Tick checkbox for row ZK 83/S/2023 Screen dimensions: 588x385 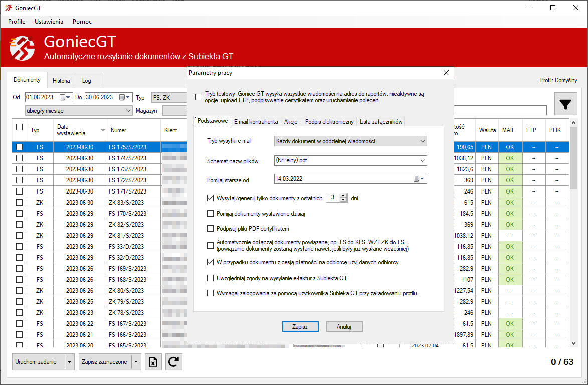click(x=20, y=203)
